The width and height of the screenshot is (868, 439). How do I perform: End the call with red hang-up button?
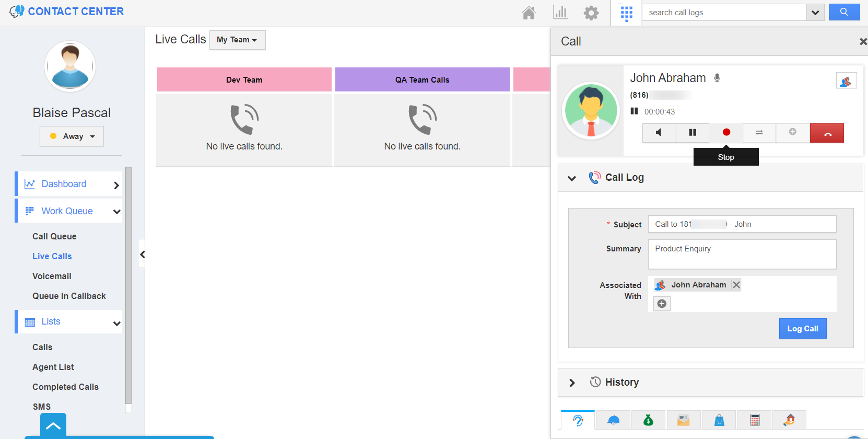point(827,133)
